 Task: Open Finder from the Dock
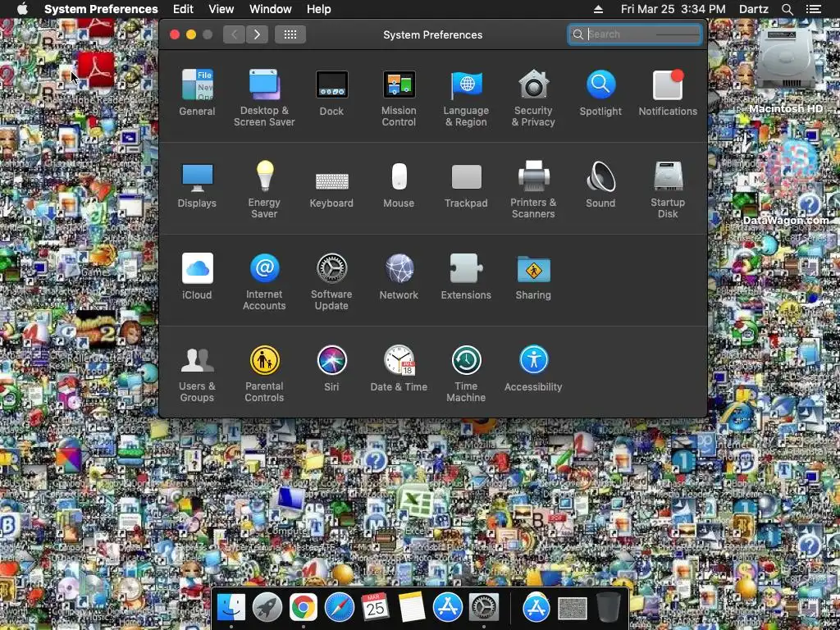231,608
